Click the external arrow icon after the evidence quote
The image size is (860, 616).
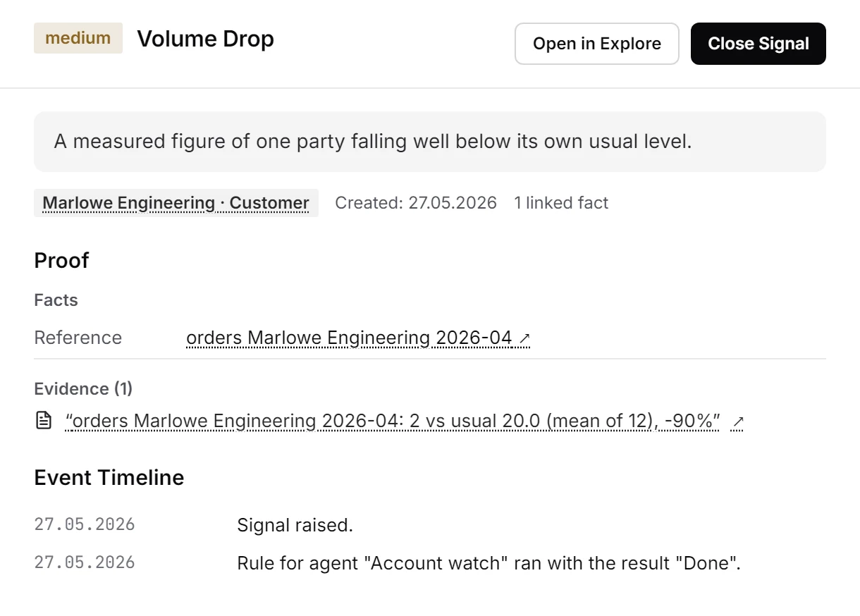[738, 422]
